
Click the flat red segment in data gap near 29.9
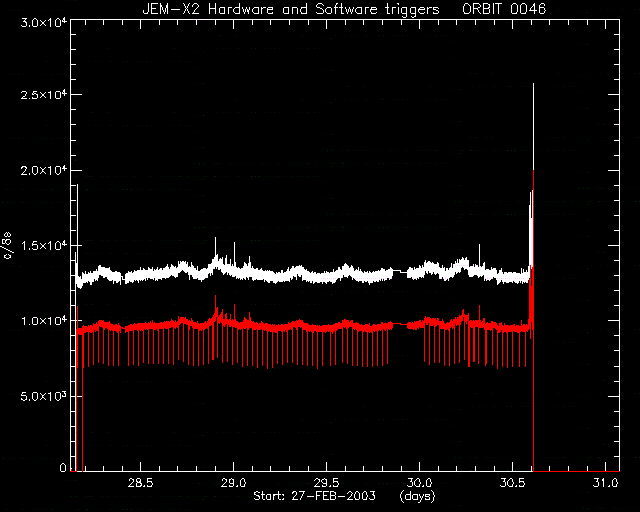(x=400, y=324)
